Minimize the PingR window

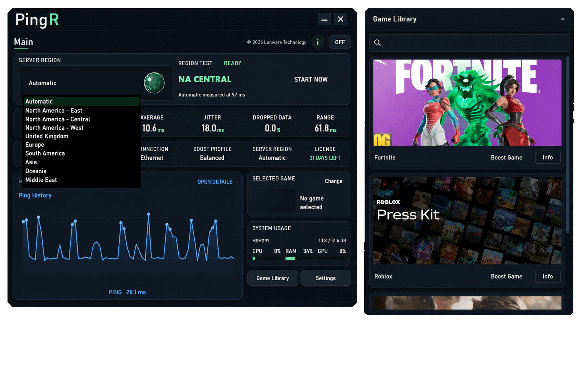click(x=324, y=19)
